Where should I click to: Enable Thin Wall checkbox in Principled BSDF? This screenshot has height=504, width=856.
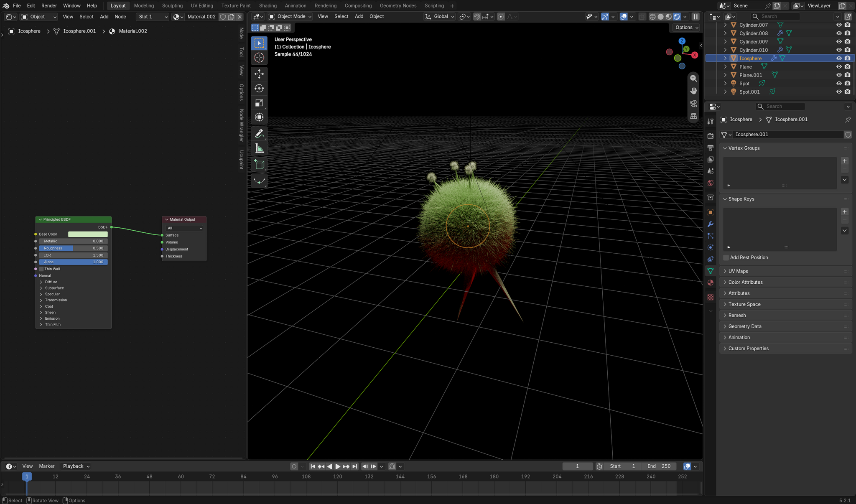click(41, 269)
